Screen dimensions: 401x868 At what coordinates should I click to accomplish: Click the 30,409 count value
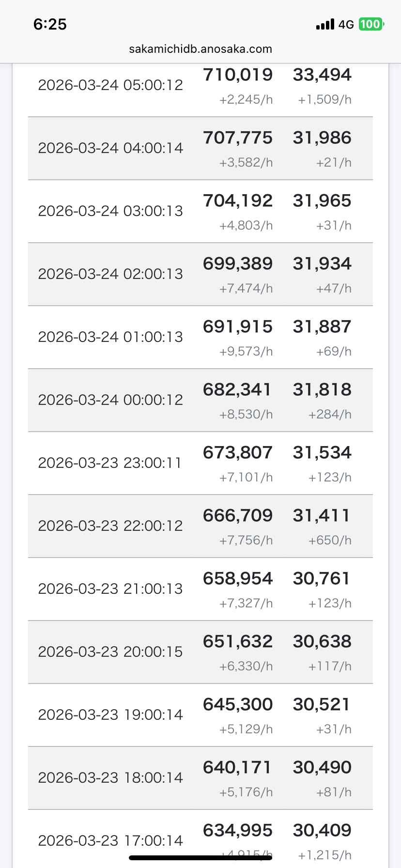322,830
